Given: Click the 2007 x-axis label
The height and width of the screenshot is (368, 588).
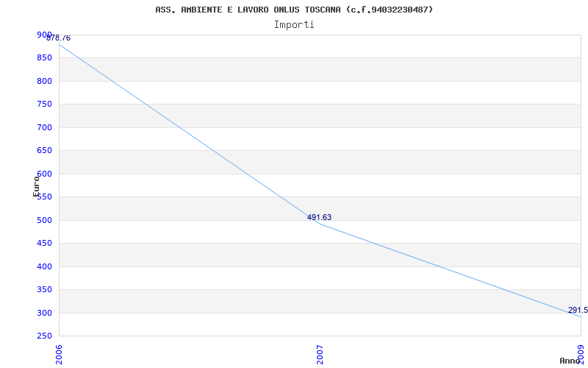Looking at the screenshot, I should click(x=320, y=355).
